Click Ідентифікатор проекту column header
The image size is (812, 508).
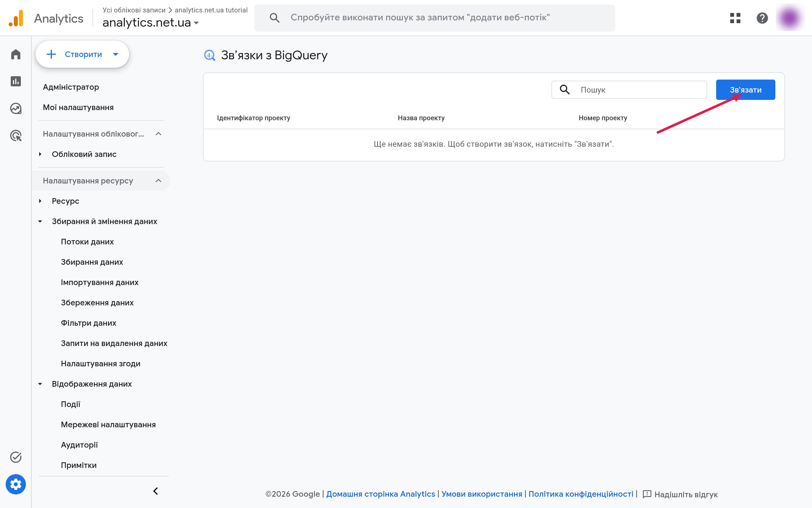click(x=254, y=118)
